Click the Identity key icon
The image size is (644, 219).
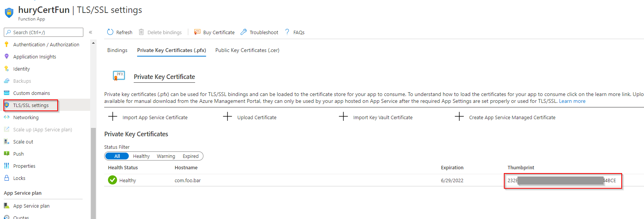click(x=6, y=69)
